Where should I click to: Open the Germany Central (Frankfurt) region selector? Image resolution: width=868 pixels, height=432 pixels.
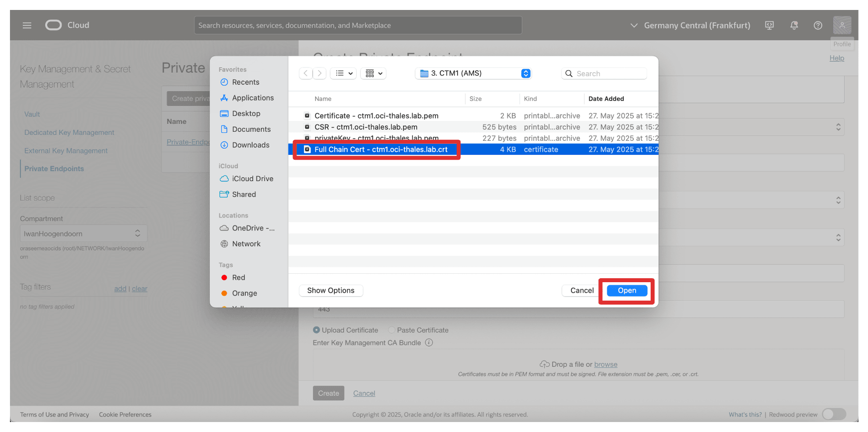pos(690,25)
